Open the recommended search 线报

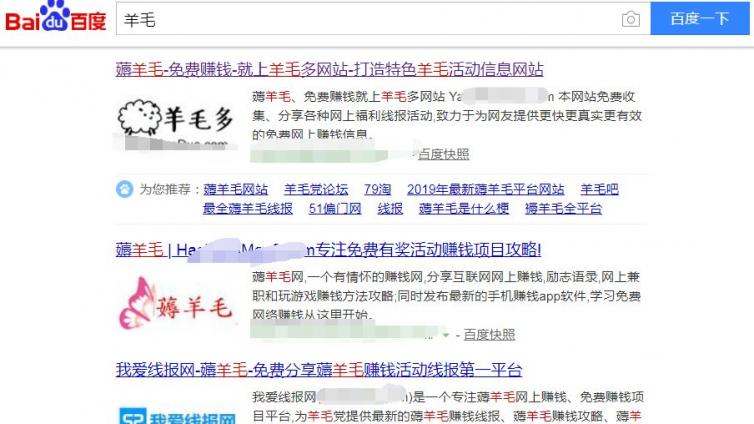(390, 209)
